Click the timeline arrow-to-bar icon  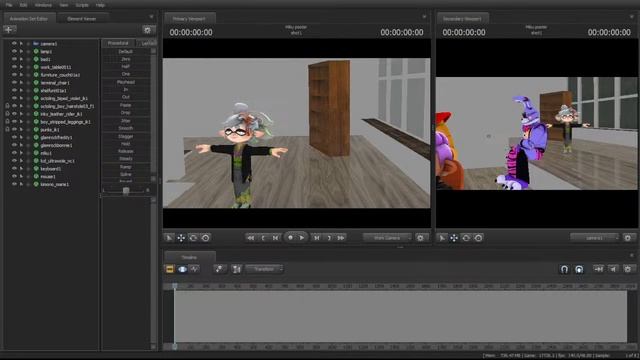coord(599,269)
